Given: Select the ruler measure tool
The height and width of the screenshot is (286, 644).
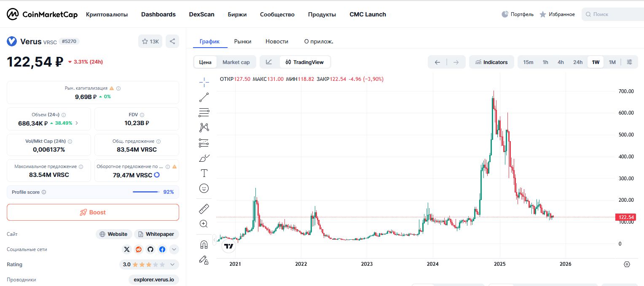Looking at the screenshot, I should [204, 208].
